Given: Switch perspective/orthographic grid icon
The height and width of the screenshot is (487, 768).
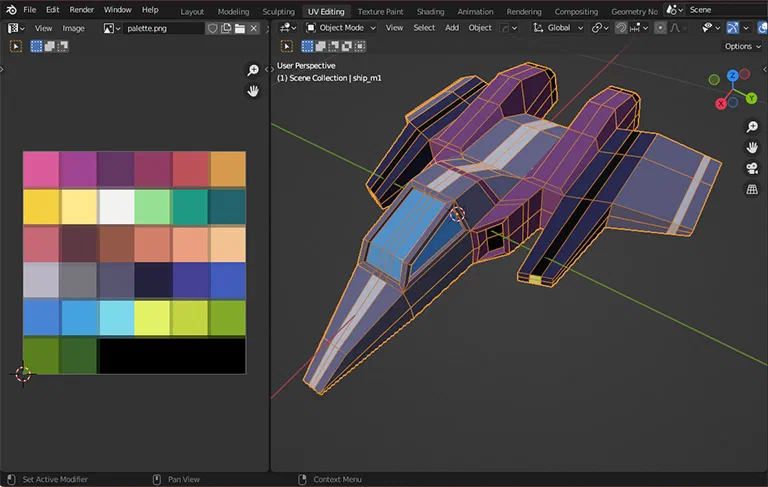Looking at the screenshot, I should (x=752, y=189).
